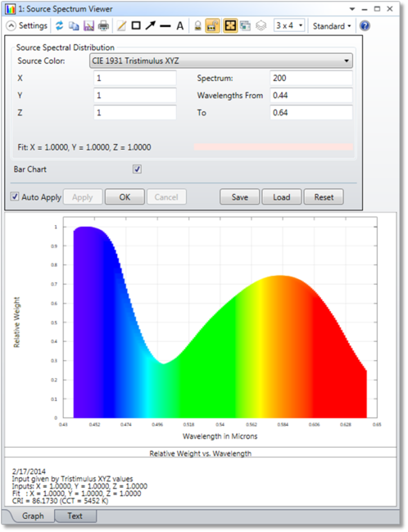408x532 pixels.
Task: Uncheck the Bar Chart checkbox
Action: tap(138, 169)
